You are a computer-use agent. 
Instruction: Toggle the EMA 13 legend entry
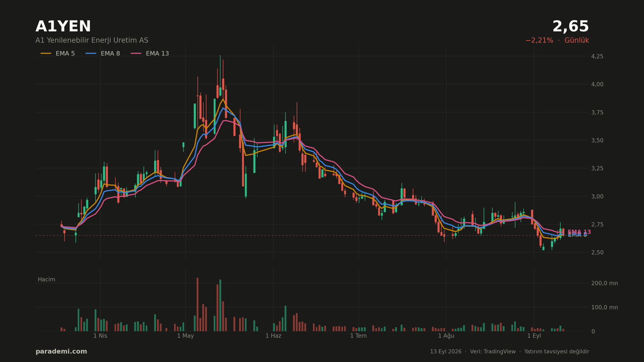[x=150, y=53]
